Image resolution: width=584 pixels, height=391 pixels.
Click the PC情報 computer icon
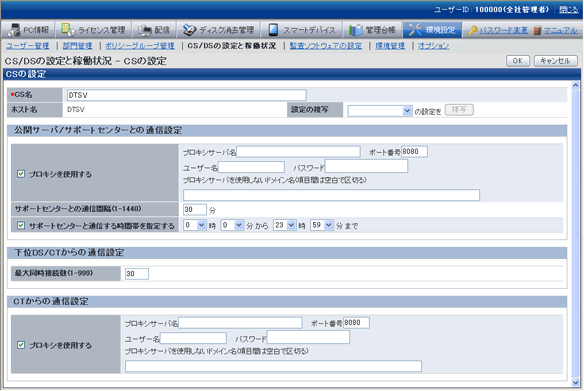coord(14,30)
